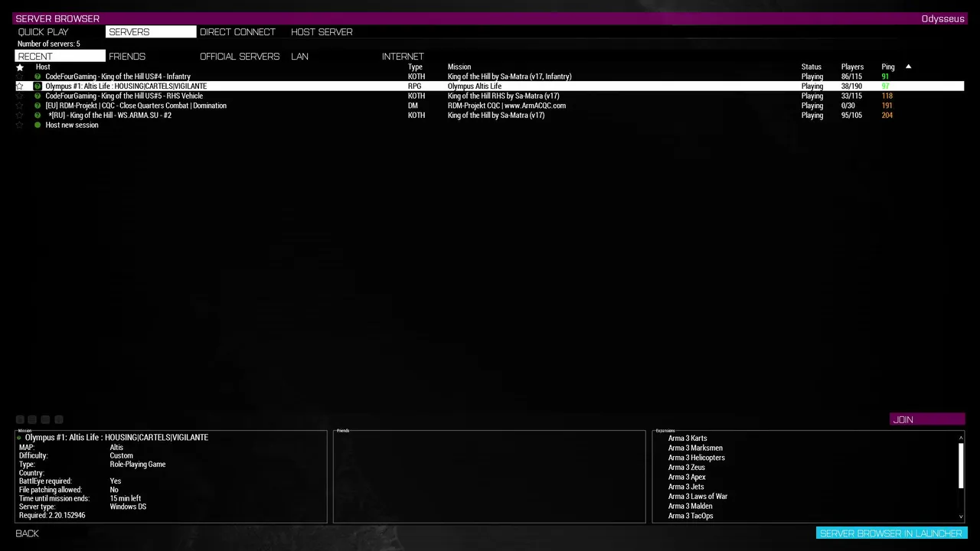Click the status icon of RDM-Projekt CQC row
The width and height of the screenshot is (980, 551).
tap(38, 106)
